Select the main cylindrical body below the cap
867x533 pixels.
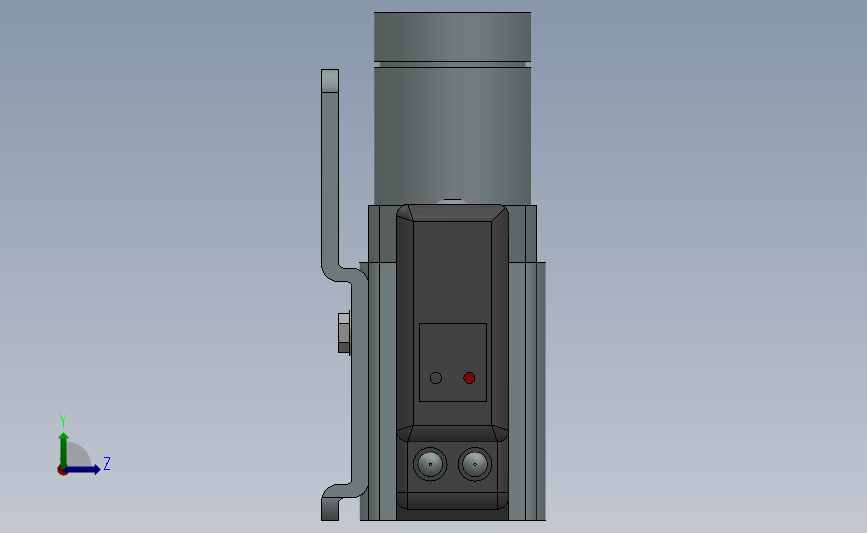[x=452, y=135]
